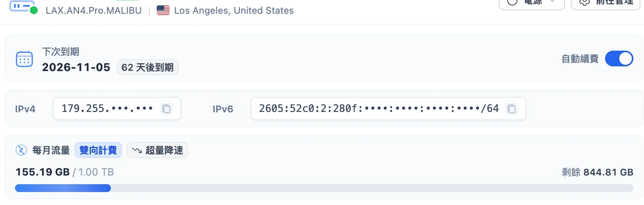Screen dimensions: 644x205
Task: Click the traffic icon beside 每月流量
Action: tap(21, 150)
